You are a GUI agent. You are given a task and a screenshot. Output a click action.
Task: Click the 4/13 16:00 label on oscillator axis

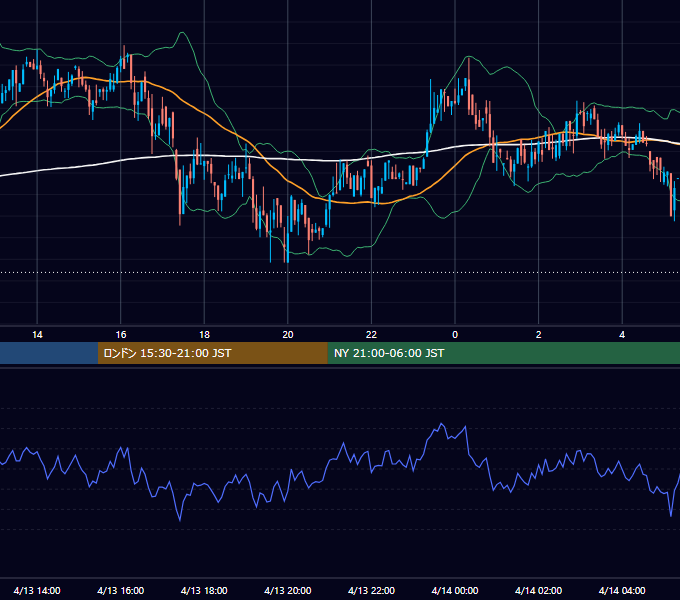click(x=121, y=590)
